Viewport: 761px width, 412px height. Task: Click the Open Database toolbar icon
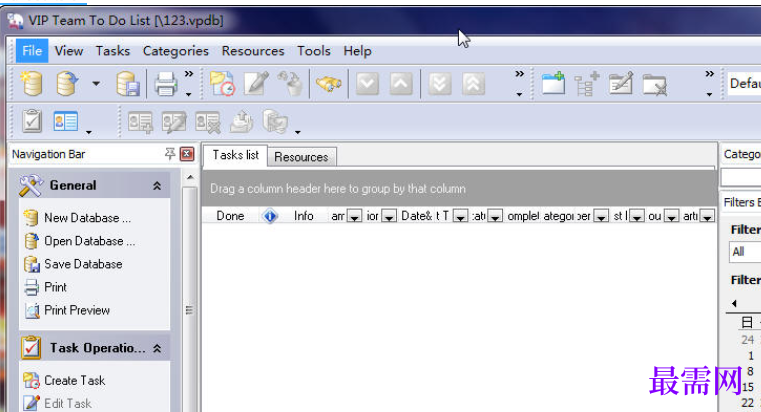click(x=67, y=83)
